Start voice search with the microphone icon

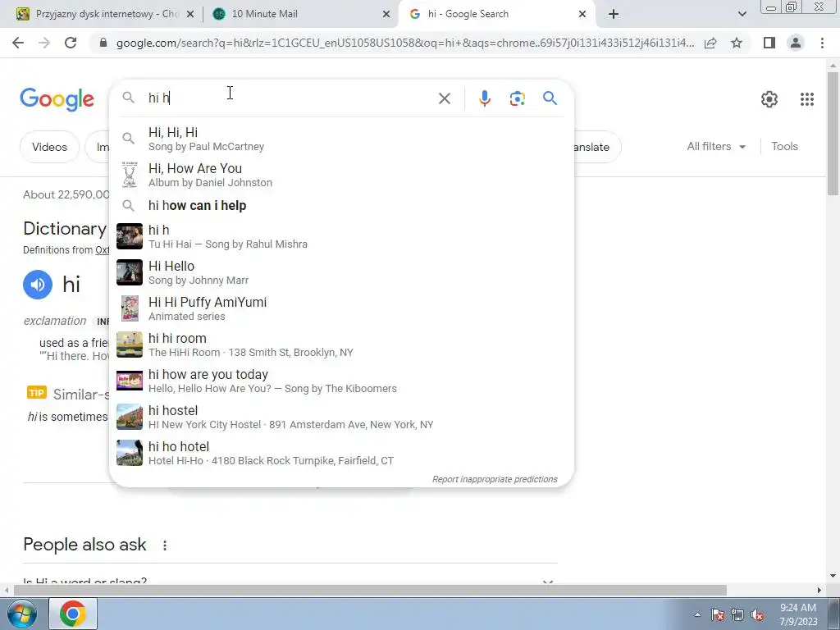484,98
